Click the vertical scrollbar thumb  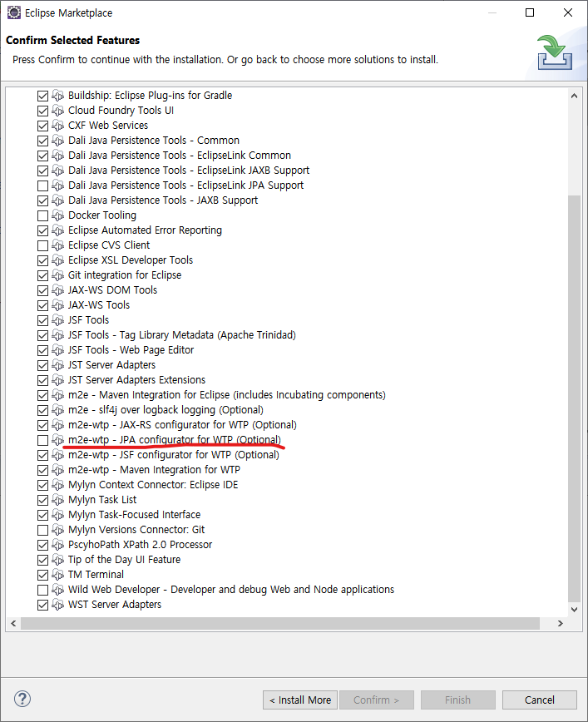coord(574,398)
